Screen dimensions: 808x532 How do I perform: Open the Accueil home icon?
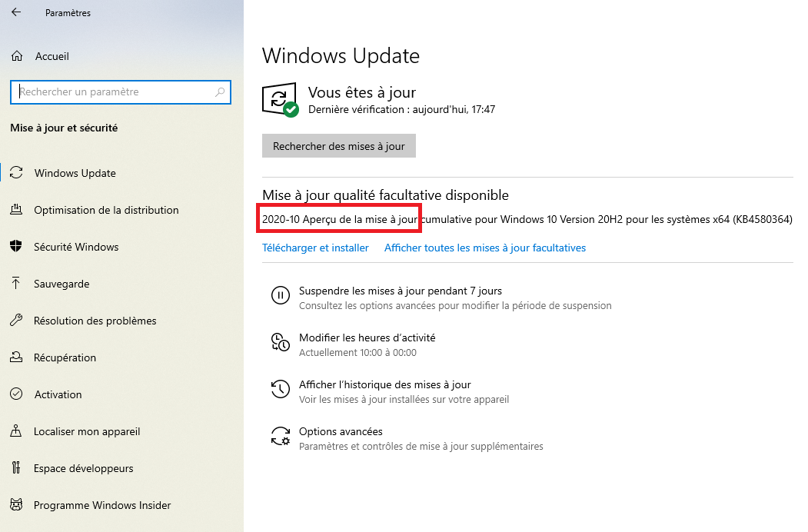(x=17, y=56)
